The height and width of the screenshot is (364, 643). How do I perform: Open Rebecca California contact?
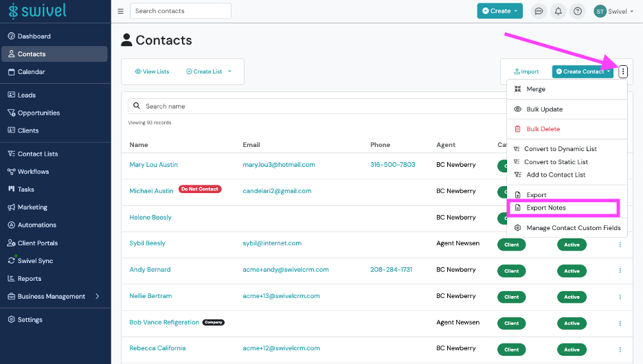pos(157,348)
